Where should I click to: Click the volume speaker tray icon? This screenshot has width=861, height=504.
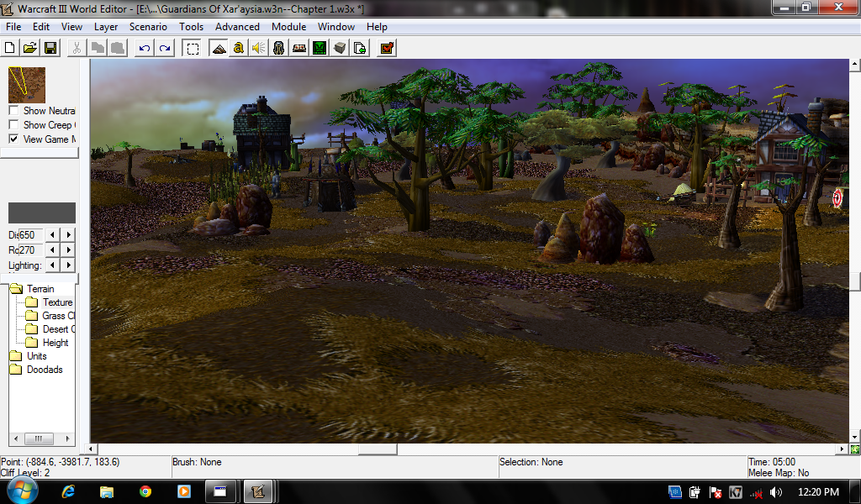[776, 492]
